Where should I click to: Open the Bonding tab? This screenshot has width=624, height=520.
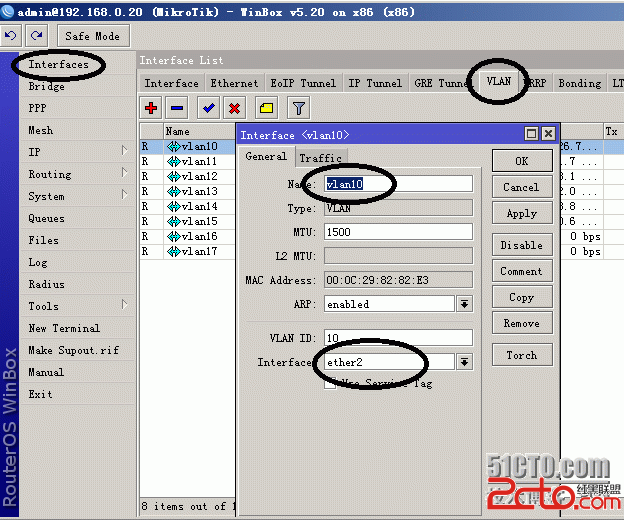[580, 83]
